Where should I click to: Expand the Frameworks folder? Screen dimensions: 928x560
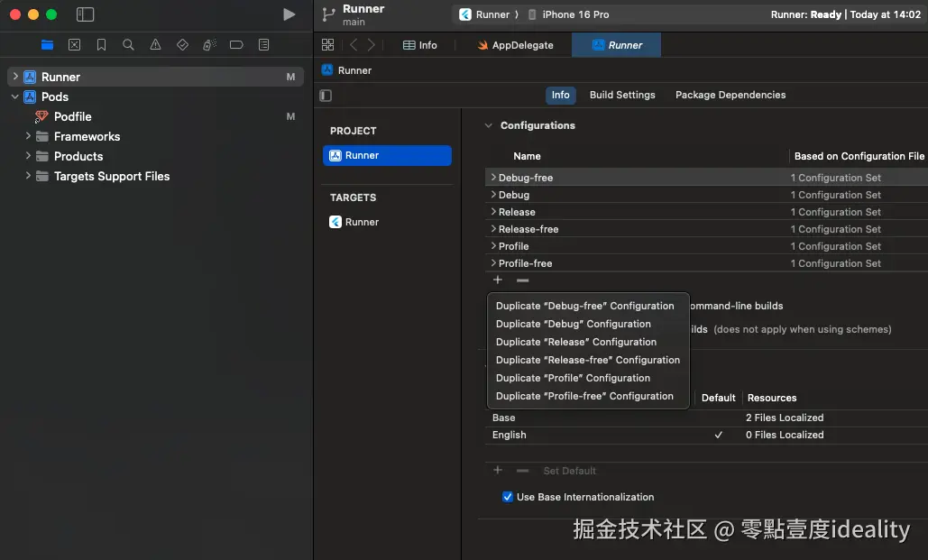(28, 136)
